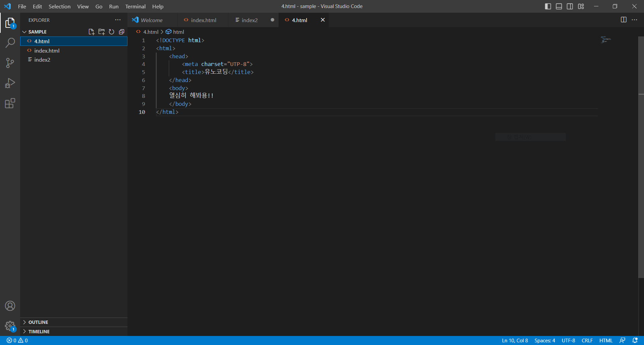Open Explorer views and more actions menu

pos(118,20)
